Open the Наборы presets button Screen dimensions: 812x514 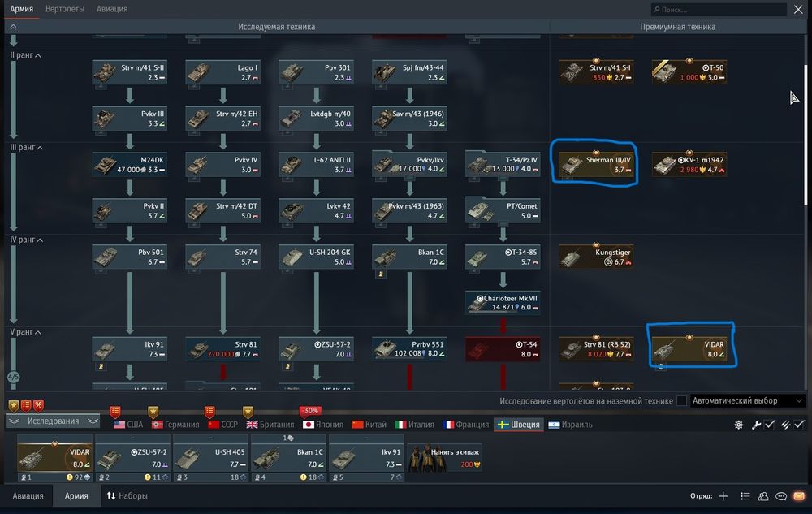coord(127,496)
